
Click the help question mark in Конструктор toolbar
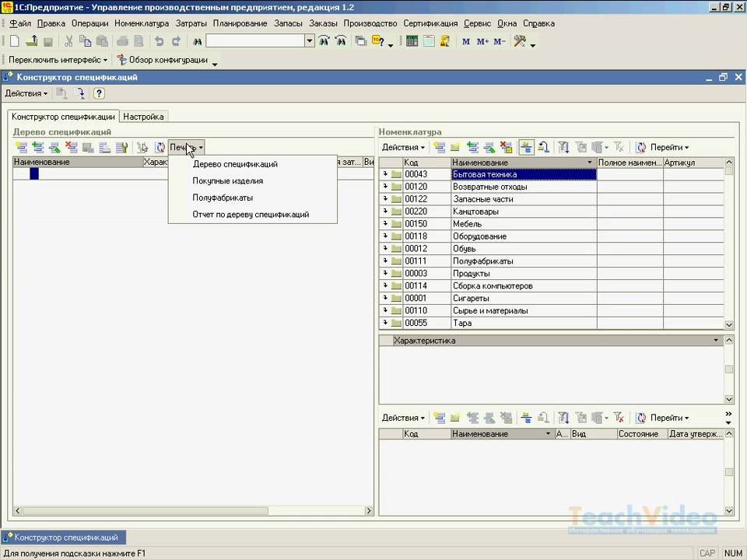tap(99, 93)
